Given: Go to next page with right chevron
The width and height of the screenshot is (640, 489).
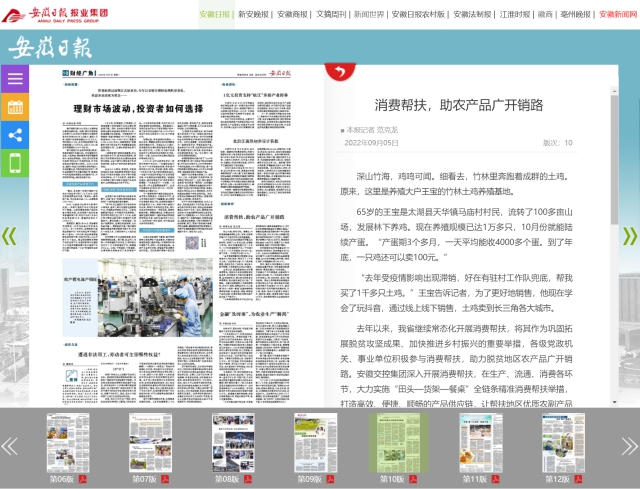Looking at the screenshot, I should coord(630,236).
